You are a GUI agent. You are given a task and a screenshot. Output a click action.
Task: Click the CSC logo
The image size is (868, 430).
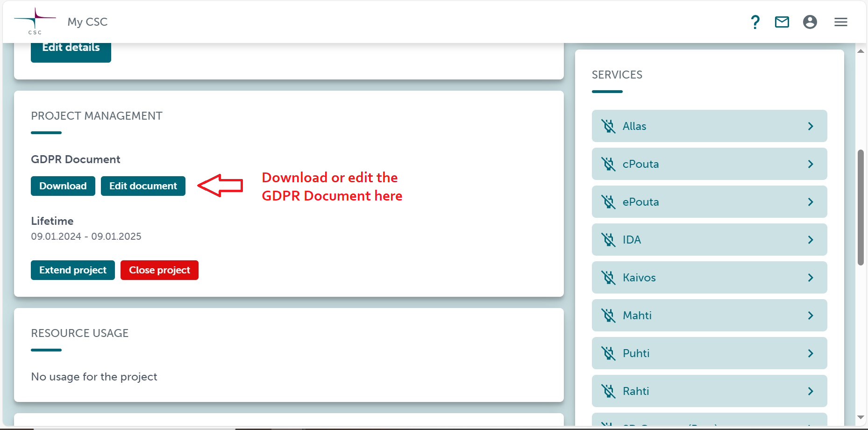(x=35, y=21)
